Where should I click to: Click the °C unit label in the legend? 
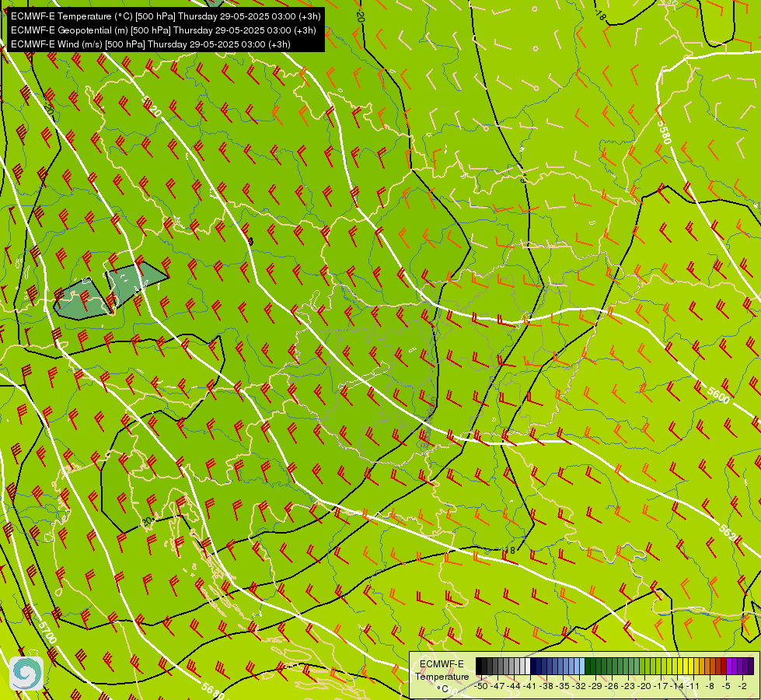click(x=442, y=689)
